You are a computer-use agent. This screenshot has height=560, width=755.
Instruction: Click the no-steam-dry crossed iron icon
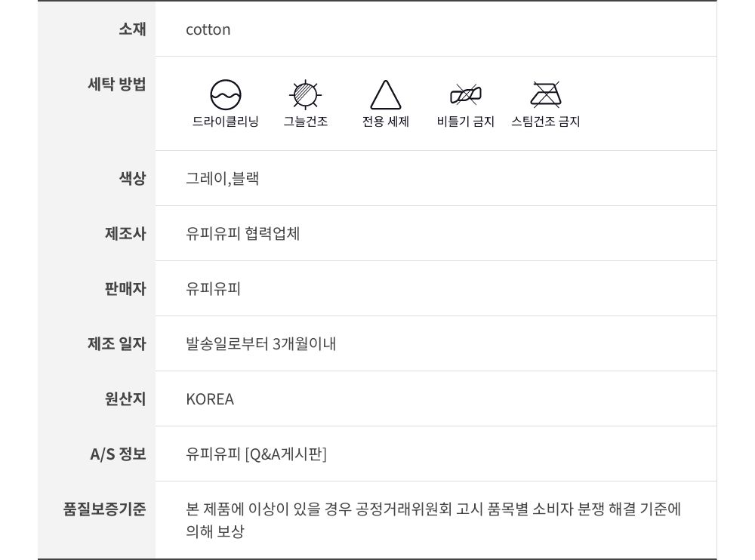545,95
